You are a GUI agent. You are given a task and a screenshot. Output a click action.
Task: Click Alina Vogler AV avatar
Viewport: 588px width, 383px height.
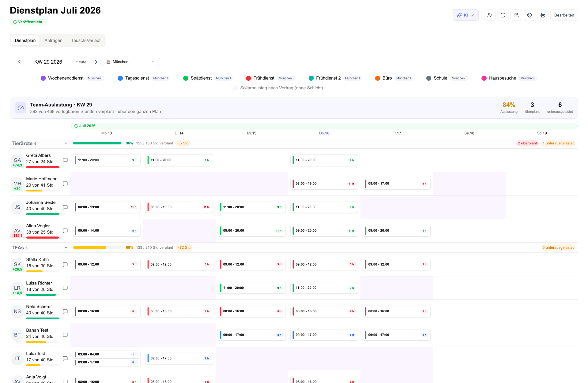17,231
